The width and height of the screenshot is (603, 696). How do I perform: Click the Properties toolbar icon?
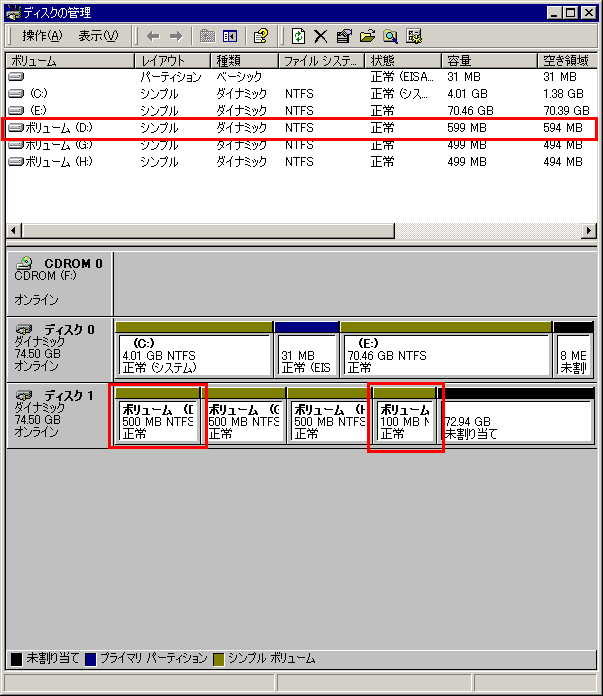point(343,36)
